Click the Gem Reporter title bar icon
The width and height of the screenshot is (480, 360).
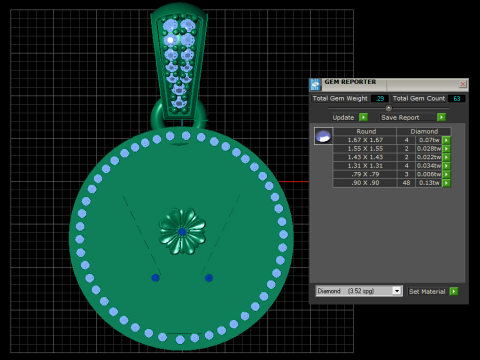pyautogui.click(x=315, y=85)
